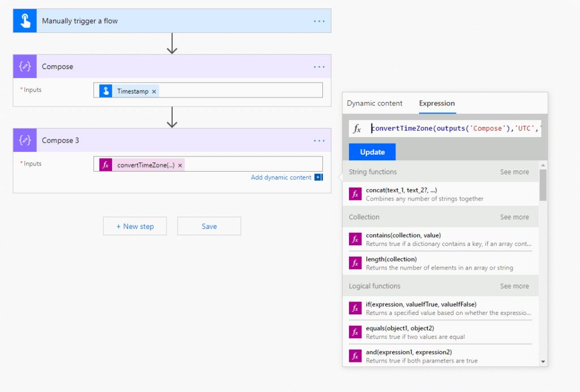The image size is (580, 392).
Task: Click the scrollbar up arrow
Action: point(543,165)
